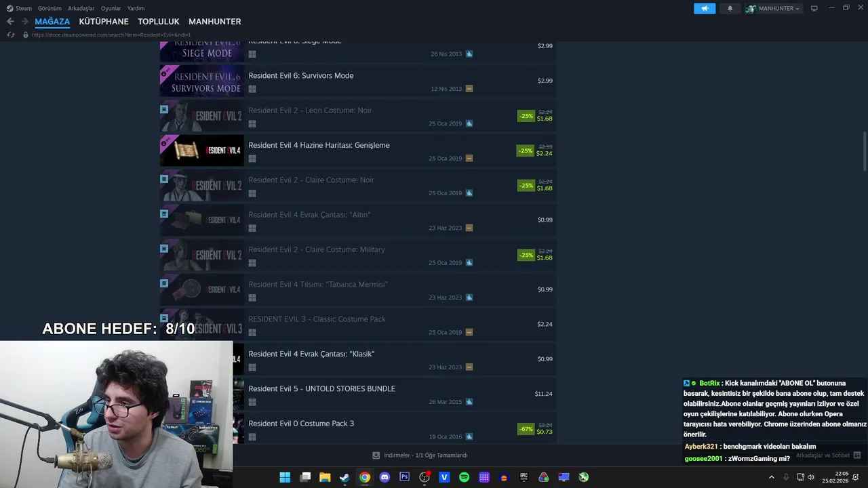868x488 pixels.
Task: Open the Windows Start menu
Action: (x=285, y=477)
